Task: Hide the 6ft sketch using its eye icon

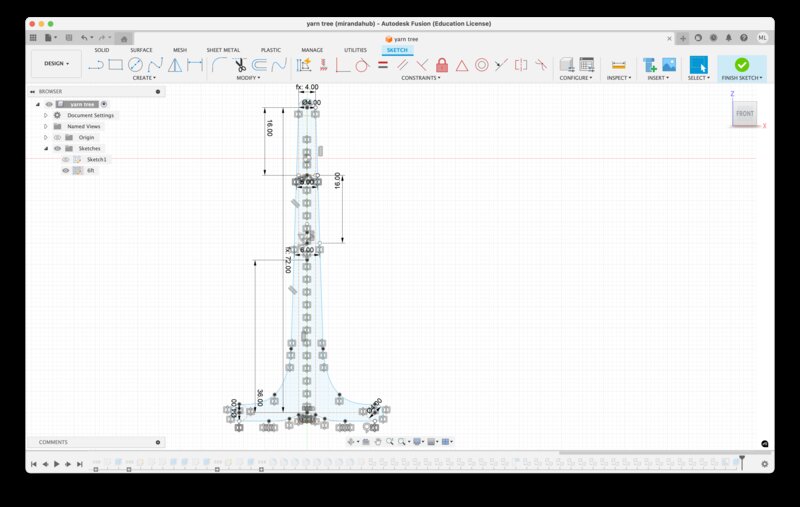Action: click(66, 171)
